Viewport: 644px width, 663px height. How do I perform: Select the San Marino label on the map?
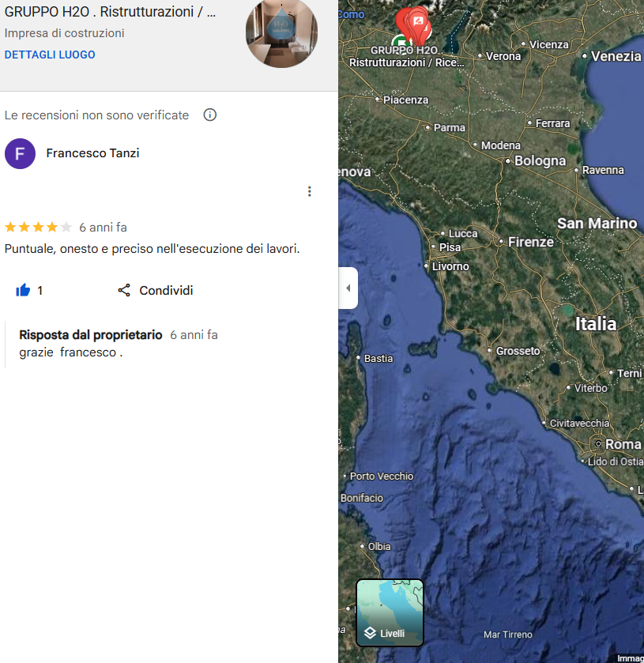597,224
